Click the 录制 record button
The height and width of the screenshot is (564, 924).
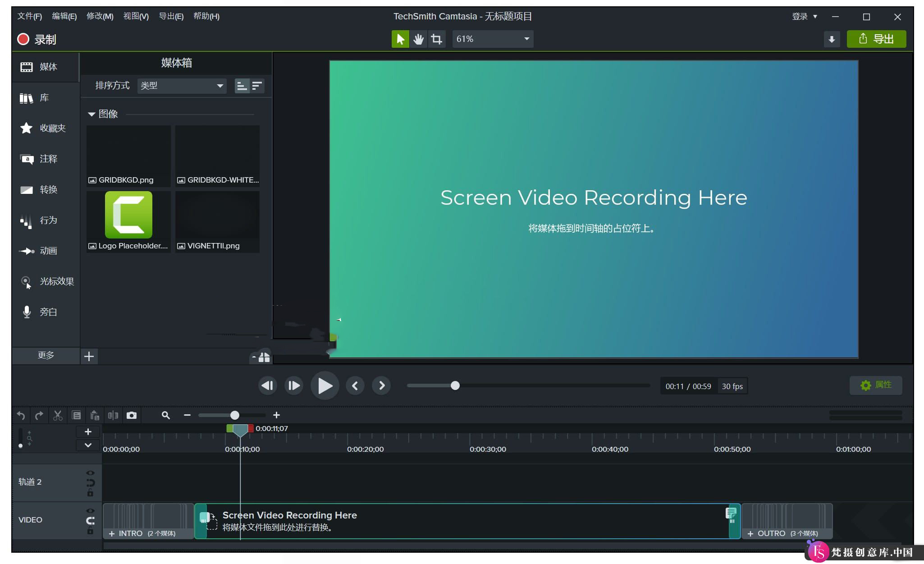[37, 40]
